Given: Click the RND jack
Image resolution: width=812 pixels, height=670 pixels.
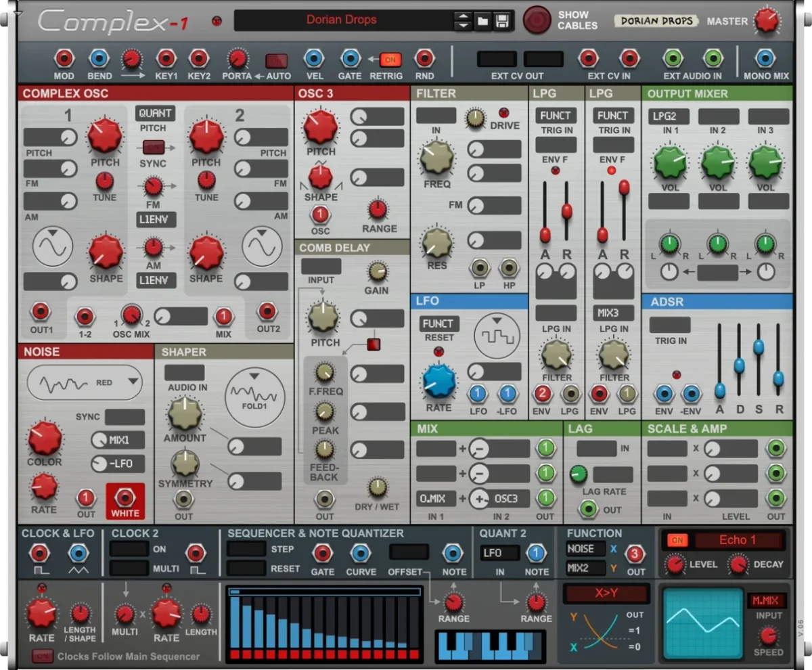Looking at the screenshot, I should tap(424, 58).
